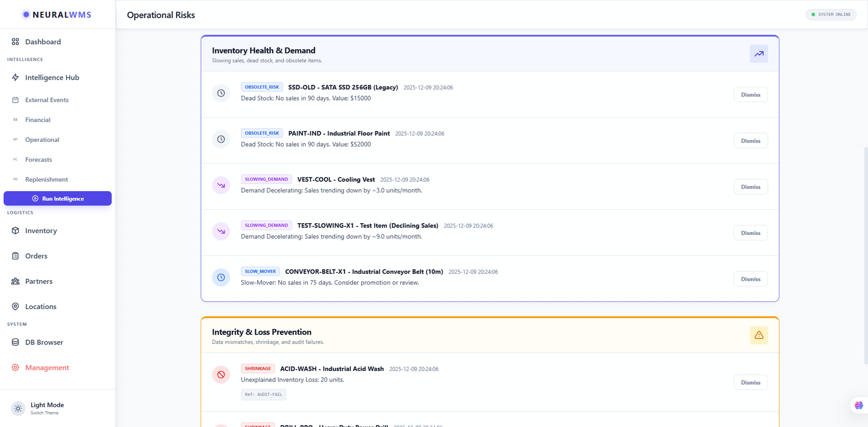Image resolution: width=868 pixels, height=427 pixels.
Task: Click the Ref: AUDIT-FAIL reference tag
Action: (263, 394)
